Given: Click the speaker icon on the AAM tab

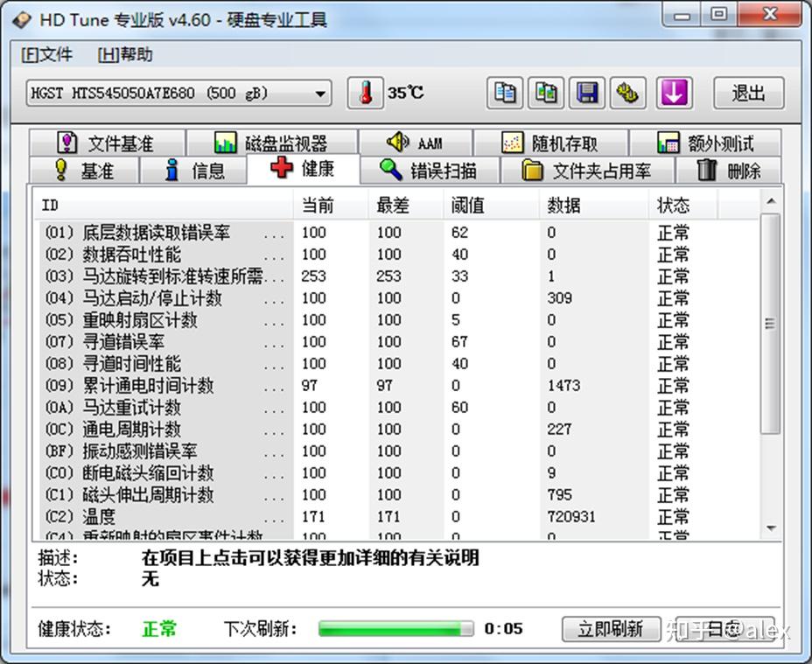Looking at the screenshot, I should [x=398, y=142].
